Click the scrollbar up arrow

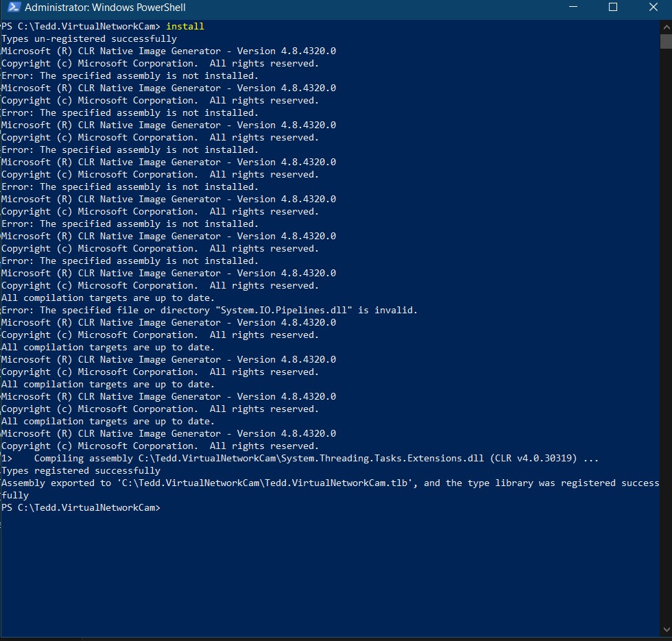coord(667,26)
